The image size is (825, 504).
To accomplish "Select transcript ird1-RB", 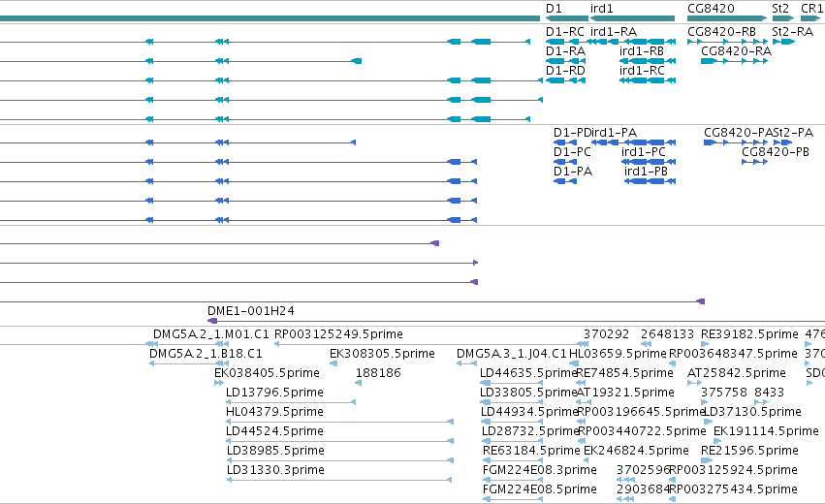I will (x=642, y=51).
